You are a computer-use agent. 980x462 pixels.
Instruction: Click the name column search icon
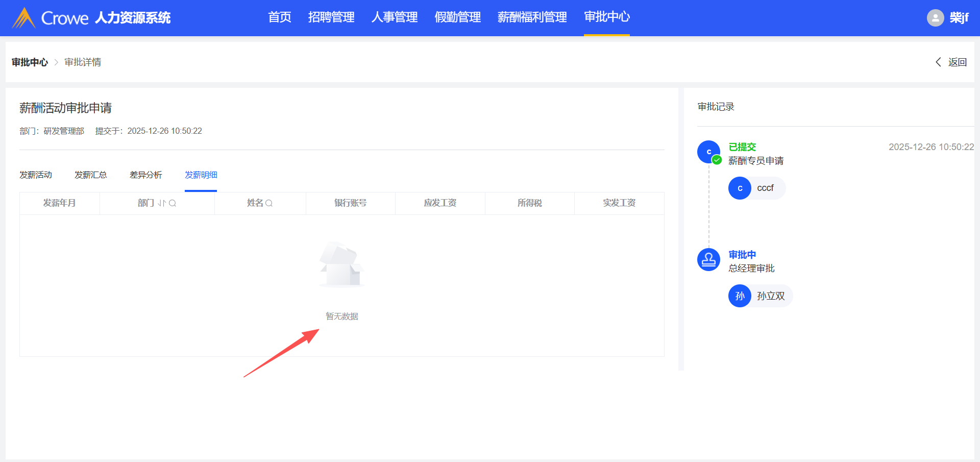pyautogui.click(x=269, y=203)
